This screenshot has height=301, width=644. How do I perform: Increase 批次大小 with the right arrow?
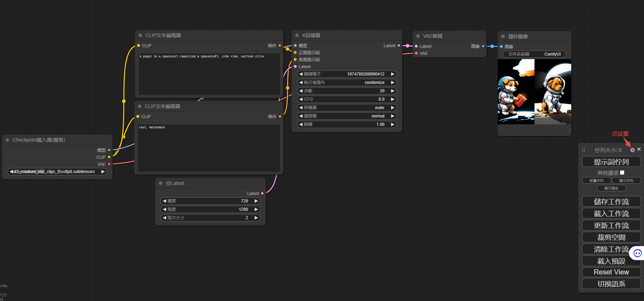coord(256,218)
